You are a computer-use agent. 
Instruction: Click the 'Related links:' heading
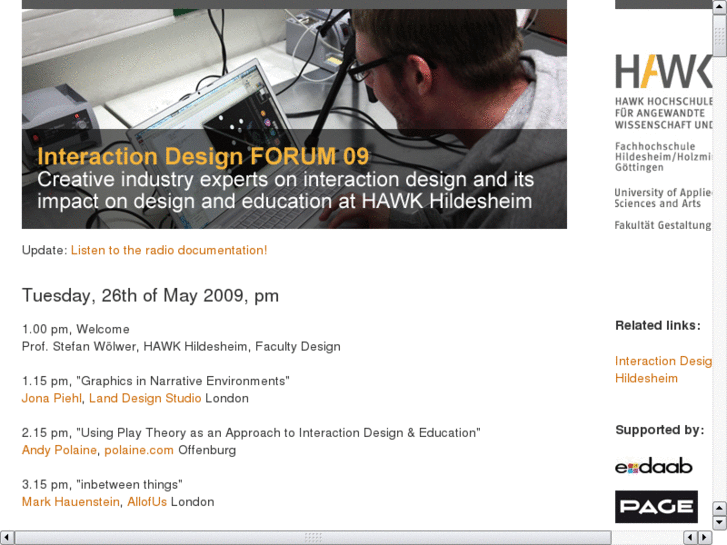(x=658, y=325)
